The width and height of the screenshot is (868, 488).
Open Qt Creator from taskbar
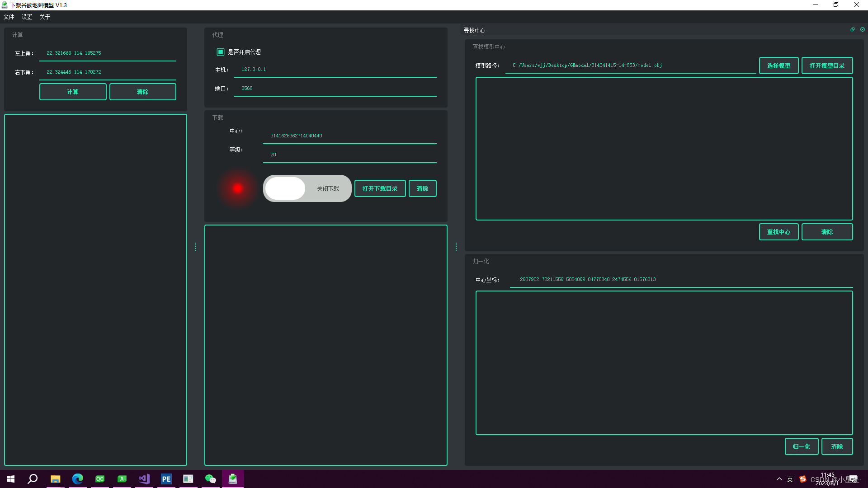99,479
